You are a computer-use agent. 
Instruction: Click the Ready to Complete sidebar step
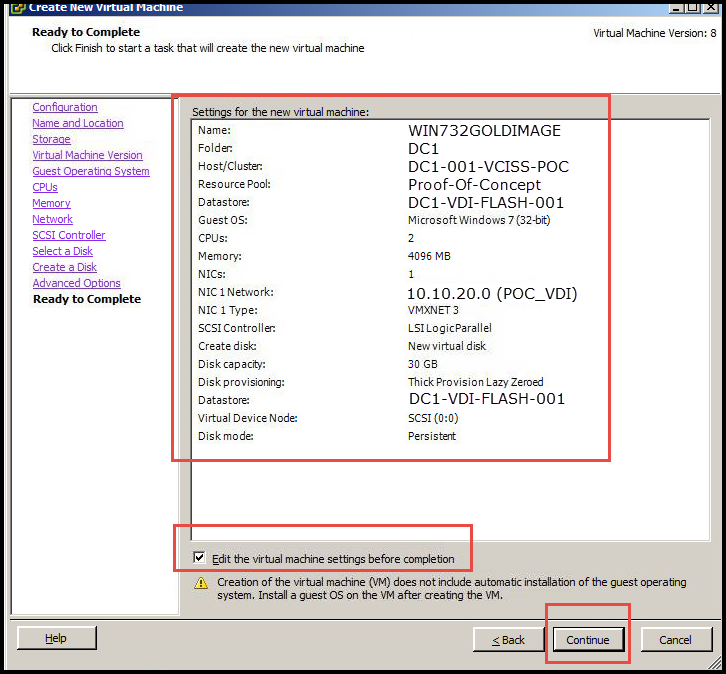(87, 299)
